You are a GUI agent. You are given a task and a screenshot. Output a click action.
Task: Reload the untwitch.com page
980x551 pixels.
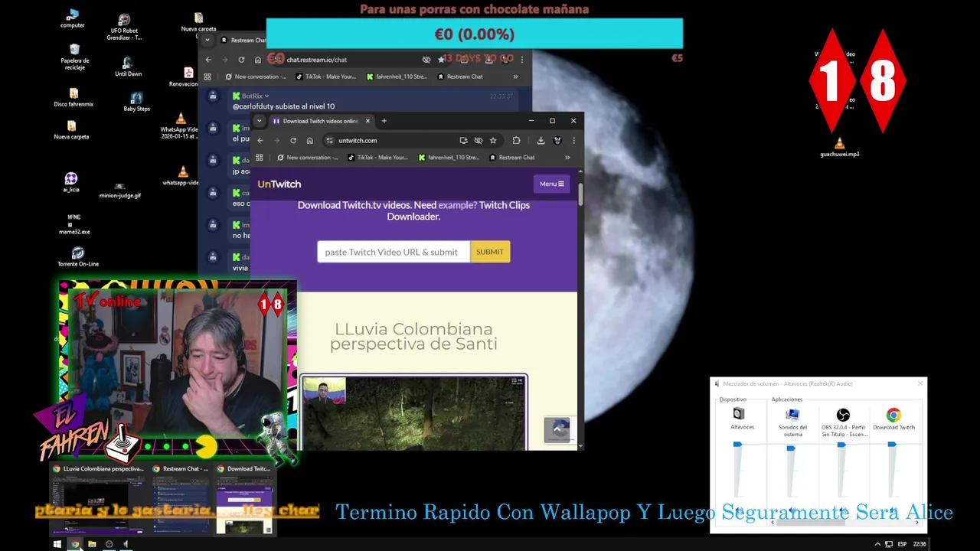tap(293, 141)
